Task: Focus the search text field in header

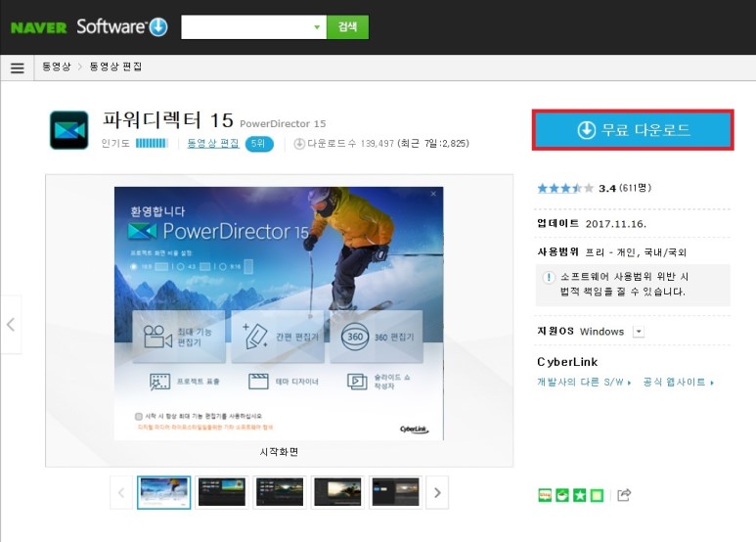Action: (245, 27)
